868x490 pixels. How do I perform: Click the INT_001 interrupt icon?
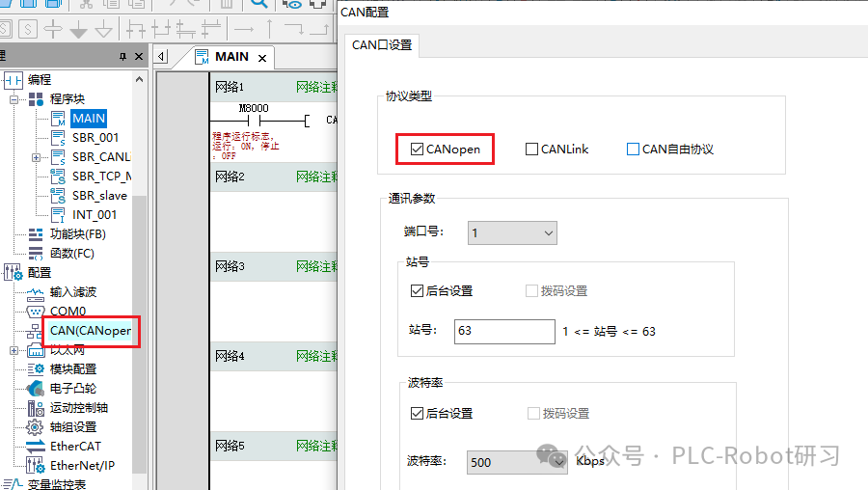[x=58, y=215]
